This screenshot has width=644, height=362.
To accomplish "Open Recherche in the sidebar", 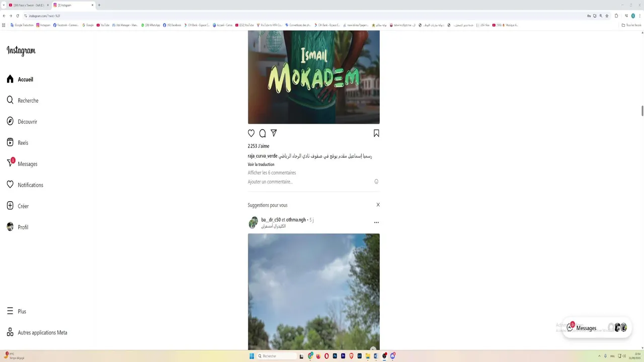I will [23, 101].
